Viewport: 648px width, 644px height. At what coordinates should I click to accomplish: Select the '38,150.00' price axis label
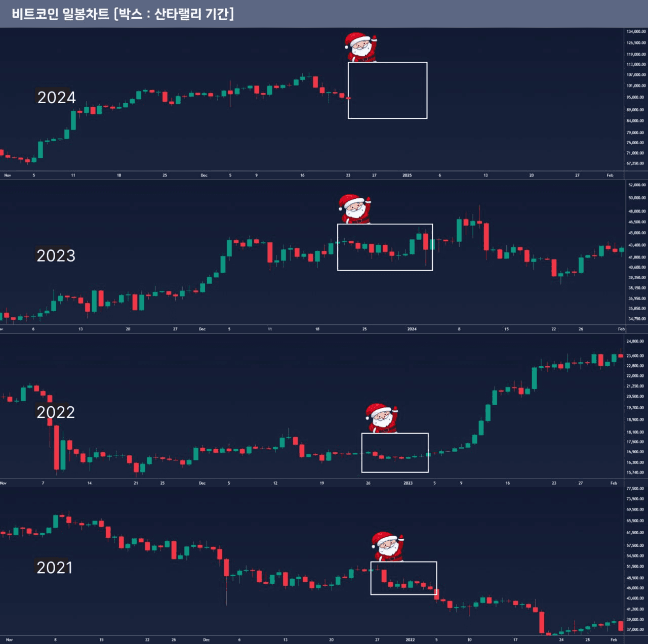[637, 288]
